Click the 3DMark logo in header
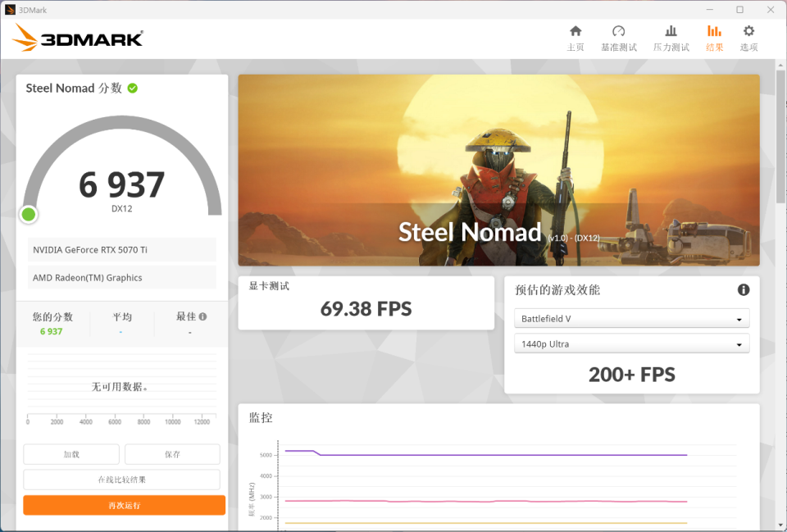The width and height of the screenshot is (787, 532). [78, 38]
